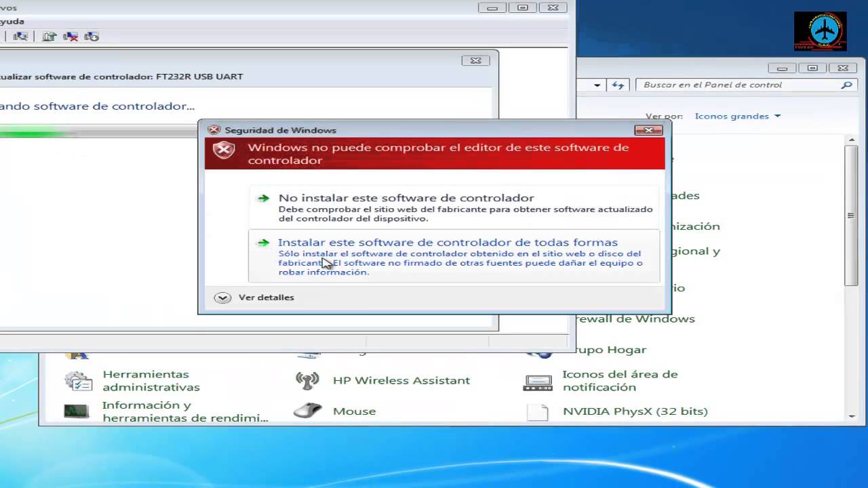
Task: Open the Ayuda menu in Device Manager
Action: coord(12,21)
